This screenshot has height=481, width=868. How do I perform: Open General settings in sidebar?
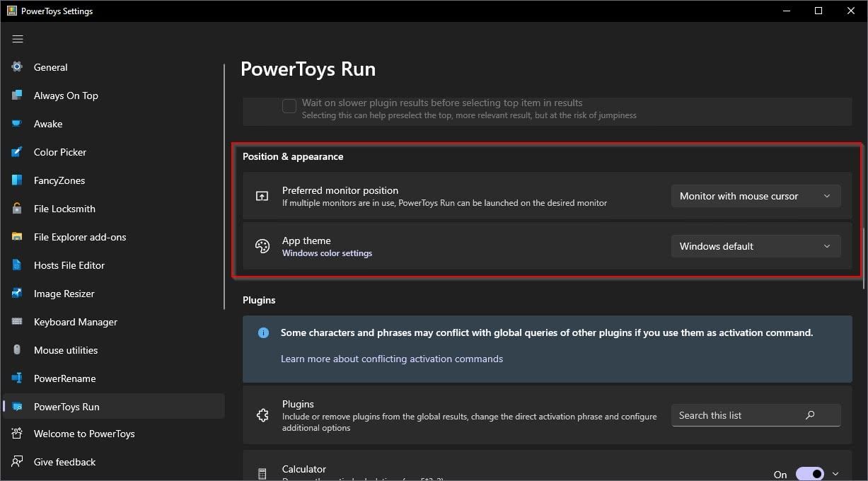[50, 67]
